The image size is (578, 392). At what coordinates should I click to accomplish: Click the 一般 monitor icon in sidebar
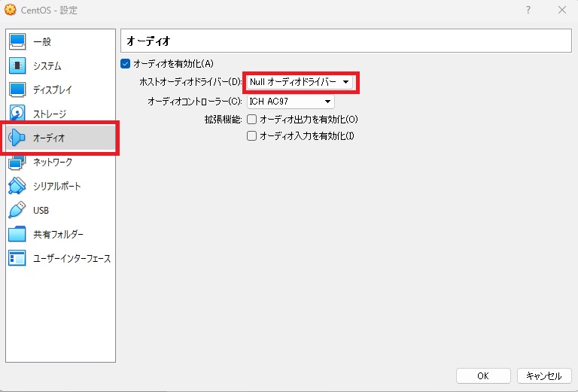pos(17,41)
